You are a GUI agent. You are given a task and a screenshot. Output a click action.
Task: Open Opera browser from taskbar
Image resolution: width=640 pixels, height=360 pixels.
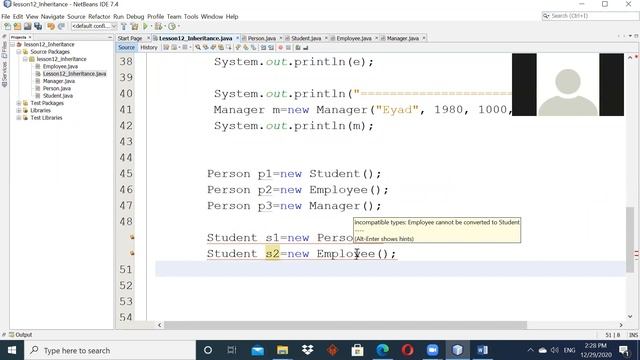pyautogui.click(x=407, y=350)
